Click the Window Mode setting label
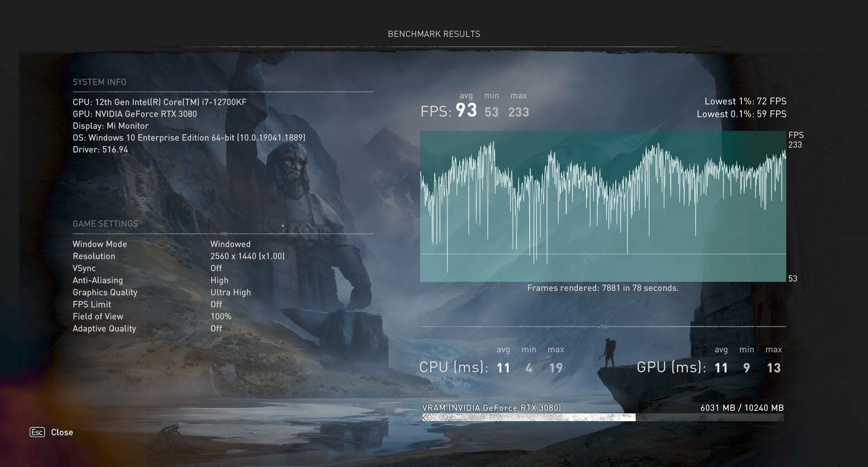This screenshot has width=868, height=467. (100, 244)
